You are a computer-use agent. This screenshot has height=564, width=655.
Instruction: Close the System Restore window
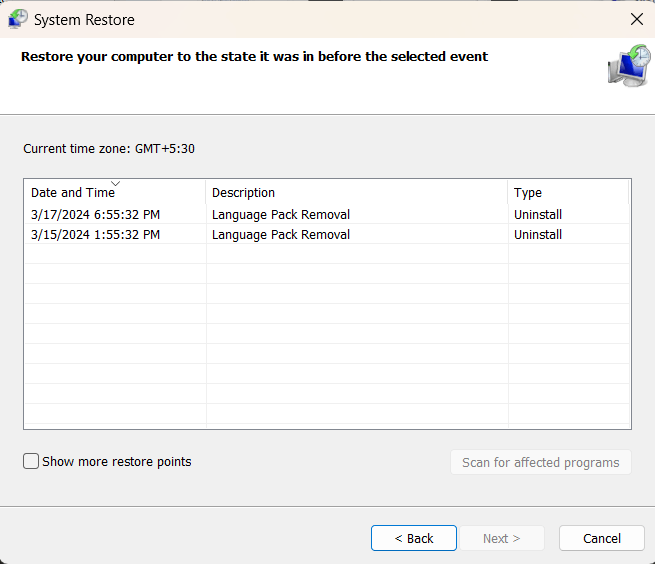click(x=637, y=19)
